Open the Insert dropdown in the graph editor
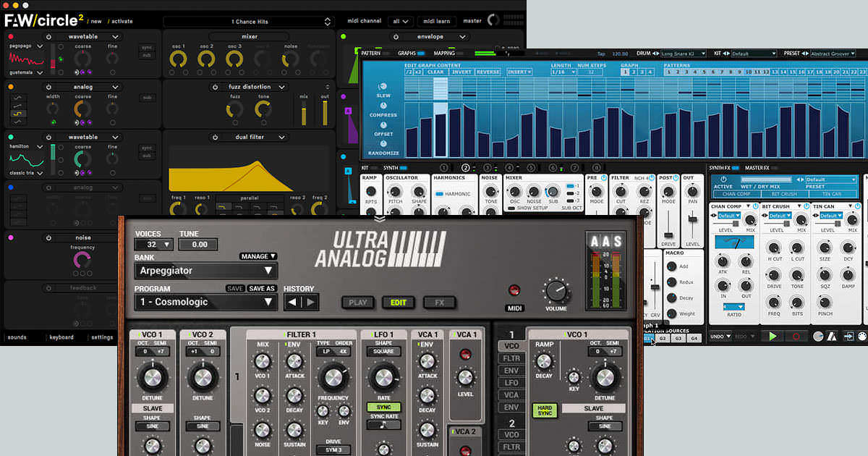 519,72
